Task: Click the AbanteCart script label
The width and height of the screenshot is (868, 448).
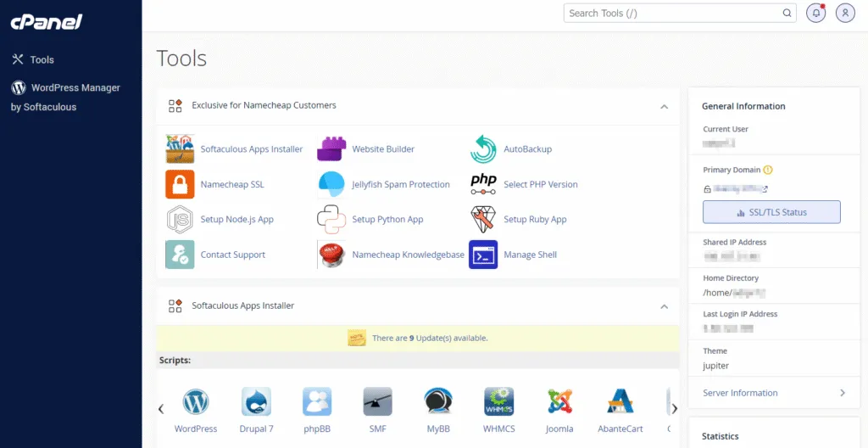Action: coord(620,428)
